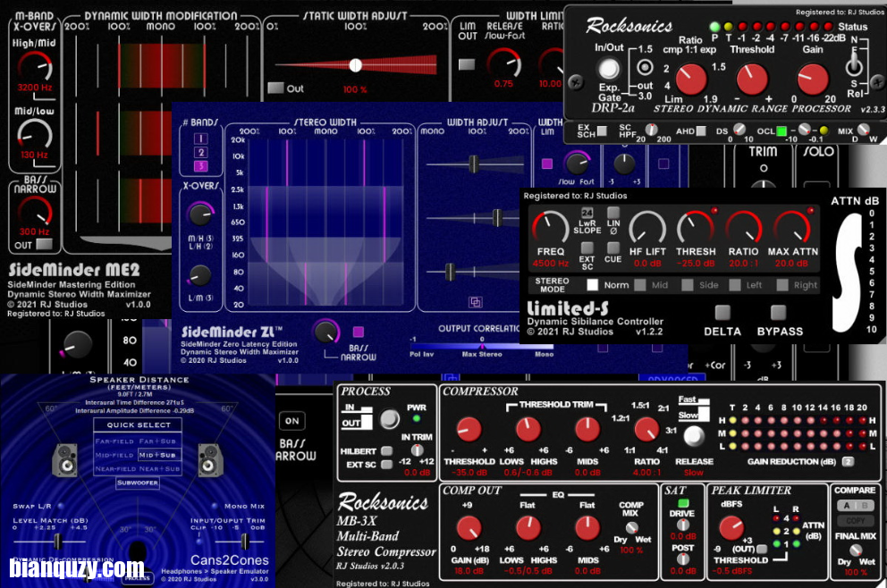Toggle the HILBERT button on MB-3X
The width and height of the screenshot is (887, 588).
click(x=387, y=451)
